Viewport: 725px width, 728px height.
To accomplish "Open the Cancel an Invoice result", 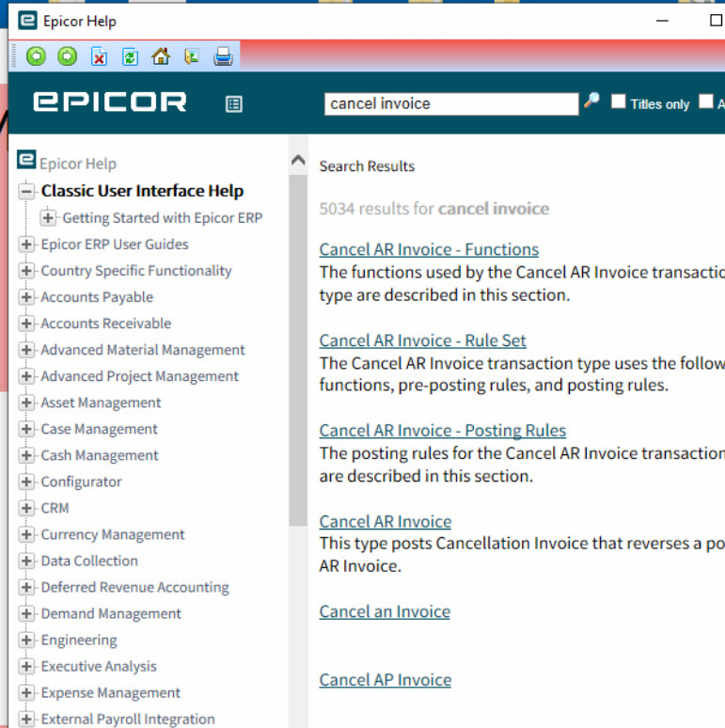I will 385,611.
